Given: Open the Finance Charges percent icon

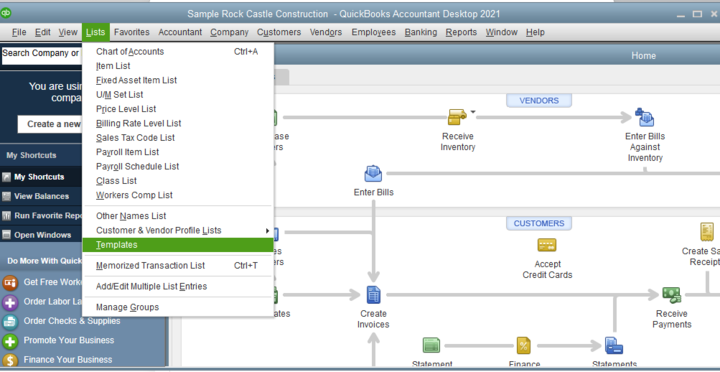Looking at the screenshot, I should [523, 345].
